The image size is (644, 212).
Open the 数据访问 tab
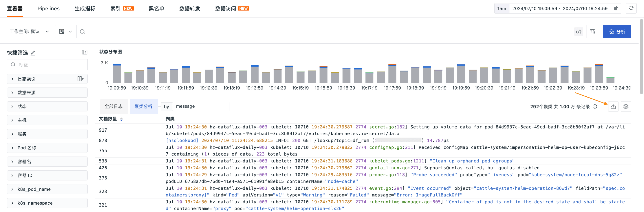tap(232, 8)
